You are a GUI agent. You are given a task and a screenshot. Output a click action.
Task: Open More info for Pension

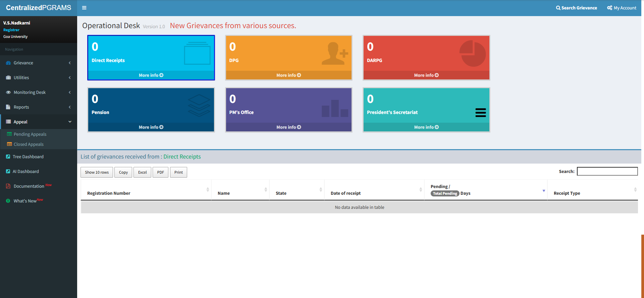coord(151,127)
